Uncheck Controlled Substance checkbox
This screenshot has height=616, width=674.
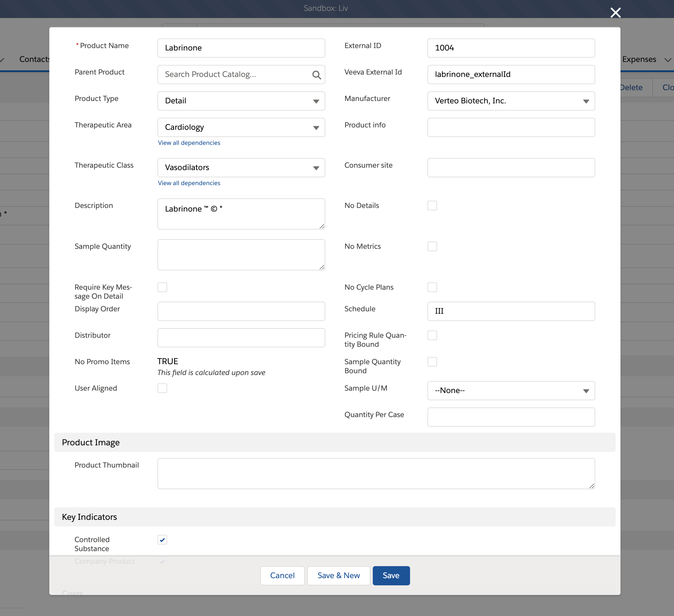(162, 539)
